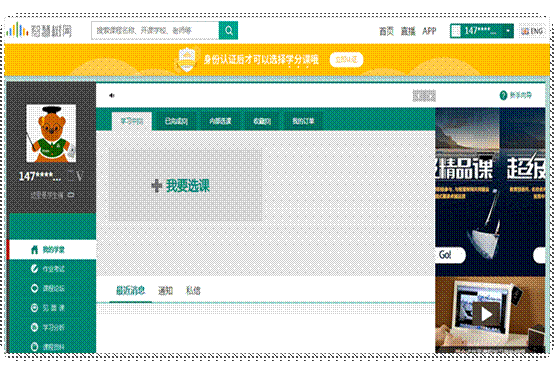Click the 新手向导 question mark icon
The height and width of the screenshot is (374, 558).
point(503,95)
